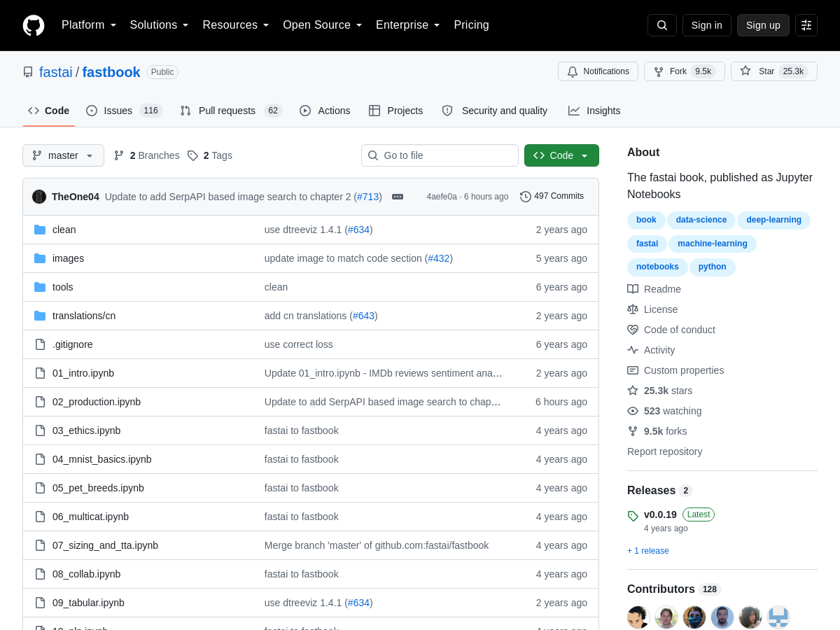Open 06_multicat.ipynb notebook
This screenshot has width=840, height=630.
(x=90, y=517)
